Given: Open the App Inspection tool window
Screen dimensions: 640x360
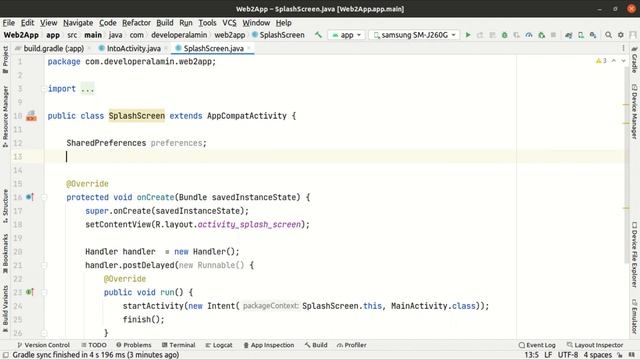Looking at the screenshot, I should click(269, 345).
